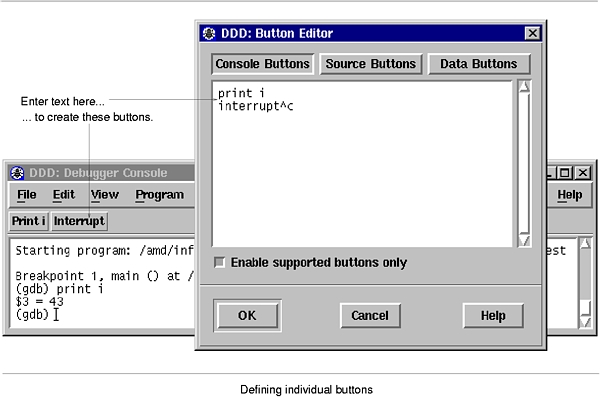This screenshot has height=397, width=600.
Task: Toggle Enable supported buttons only checkbox
Action: pyautogui.click(x=220, y=263)
